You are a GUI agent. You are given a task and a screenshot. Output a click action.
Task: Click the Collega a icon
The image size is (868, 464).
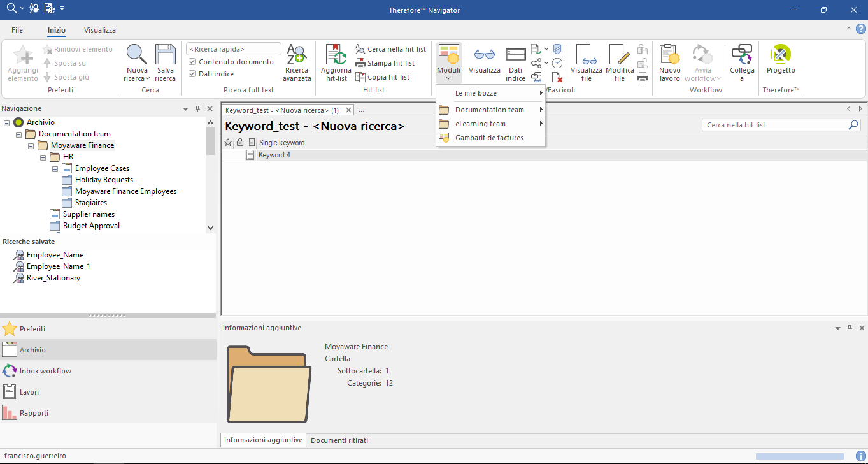coord(743,62)
